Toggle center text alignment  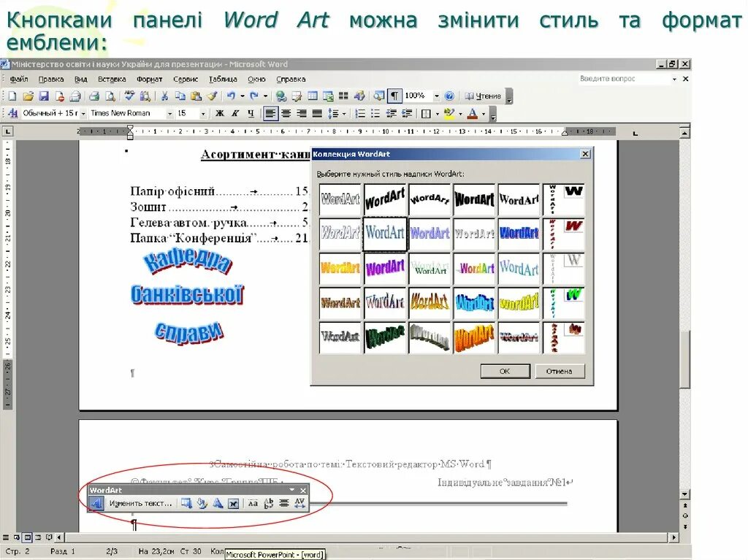click(x=286, y=113)
